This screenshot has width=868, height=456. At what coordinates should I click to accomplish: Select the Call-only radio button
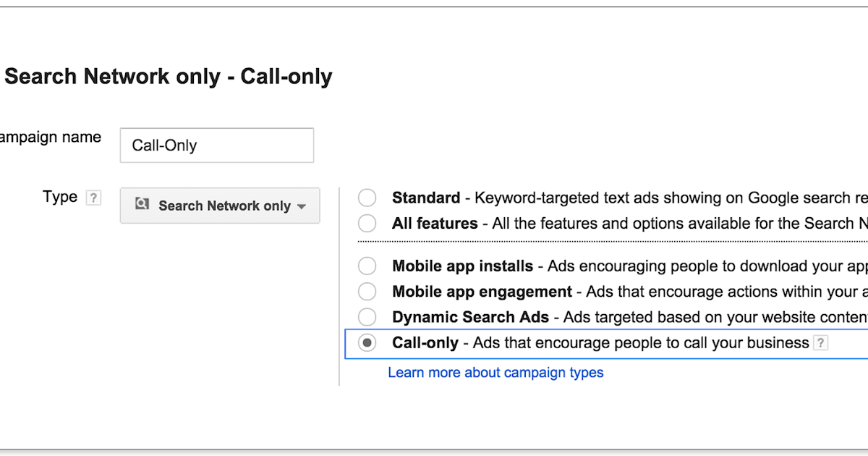tap(367, 343)
